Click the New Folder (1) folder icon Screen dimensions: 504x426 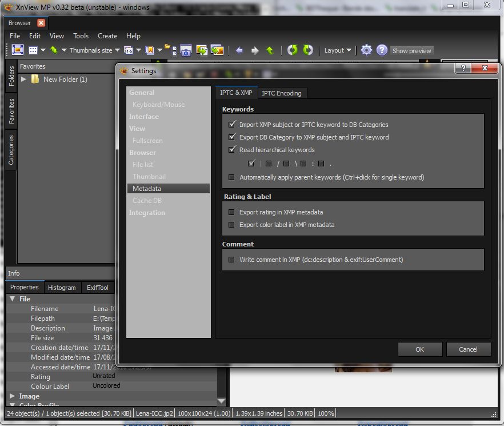coord(35,79)
